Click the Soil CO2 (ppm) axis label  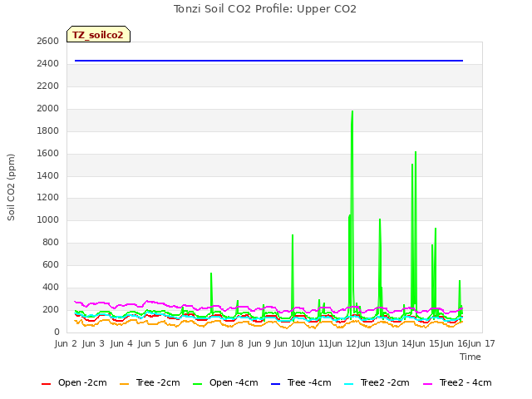point(11,187)
